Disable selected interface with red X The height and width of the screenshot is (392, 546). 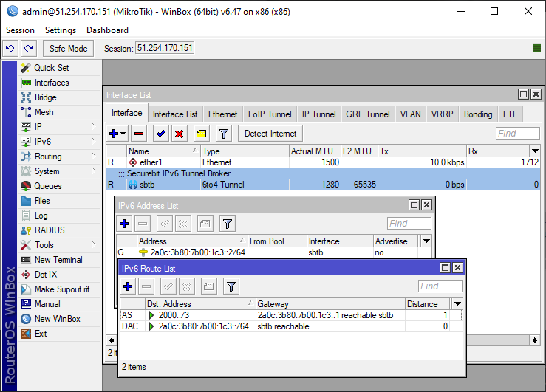click(180, 134)
